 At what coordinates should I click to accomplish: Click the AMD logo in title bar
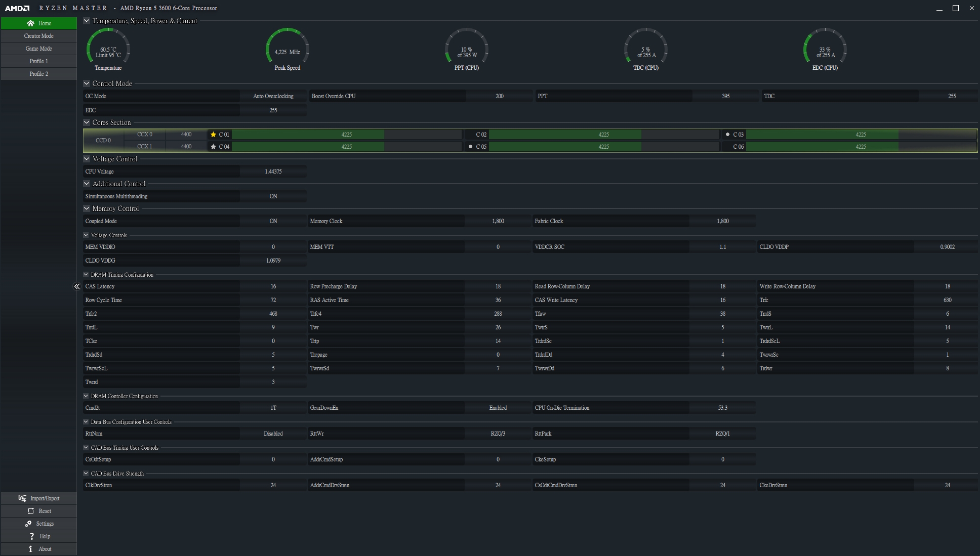tap(17, 8)
